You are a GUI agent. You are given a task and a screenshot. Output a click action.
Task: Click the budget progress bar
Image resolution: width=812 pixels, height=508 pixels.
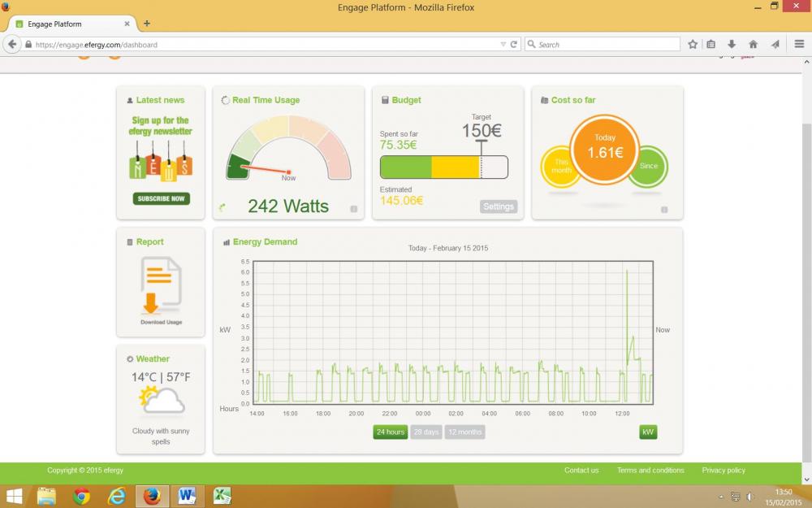[444, 167]
